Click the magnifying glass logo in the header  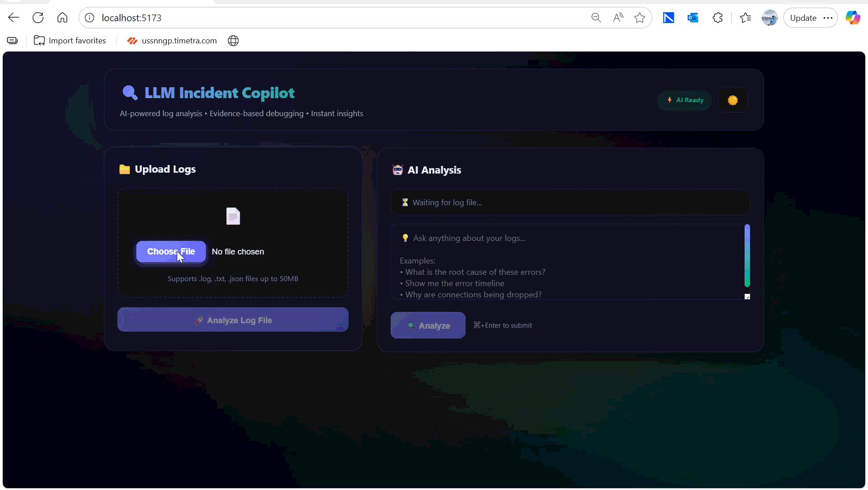click(x=130, y=93)
